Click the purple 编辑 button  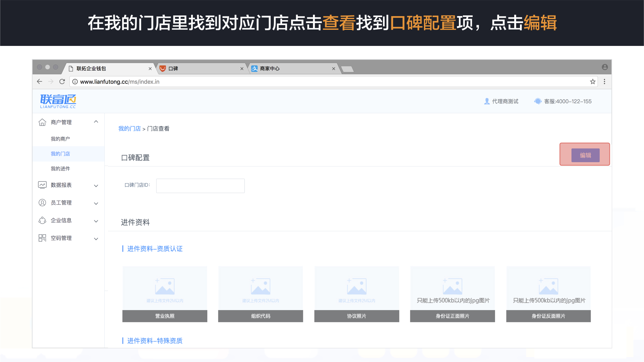[585, 155]
